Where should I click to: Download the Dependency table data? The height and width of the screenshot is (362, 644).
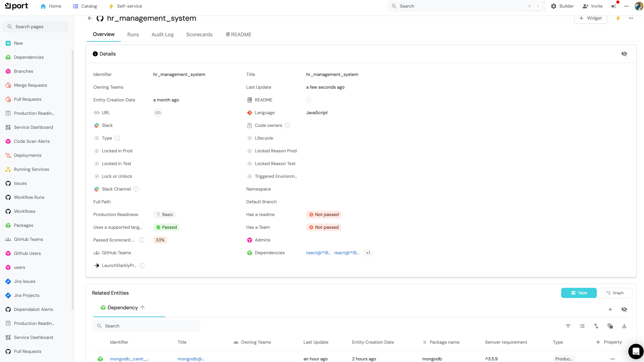[624, 326]
